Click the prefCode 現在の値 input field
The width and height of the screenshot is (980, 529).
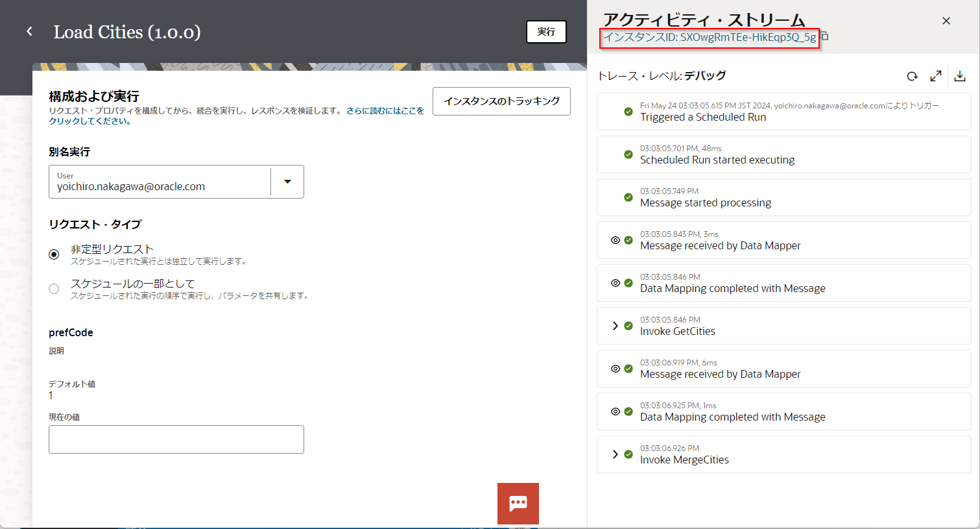pyautogui.click(x=176, y=439)
